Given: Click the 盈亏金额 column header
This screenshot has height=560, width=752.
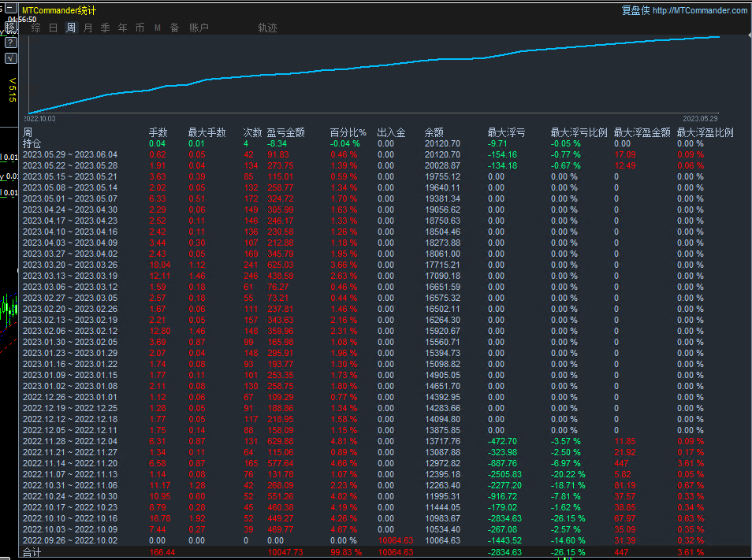Looking at the screenshot, I should (285, 132).
